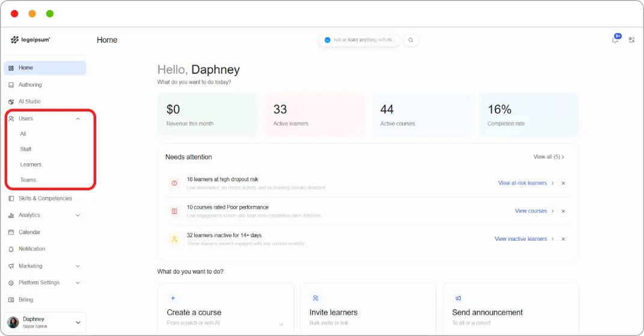
Task: Click the Active courses card
Action: [422, 115]
